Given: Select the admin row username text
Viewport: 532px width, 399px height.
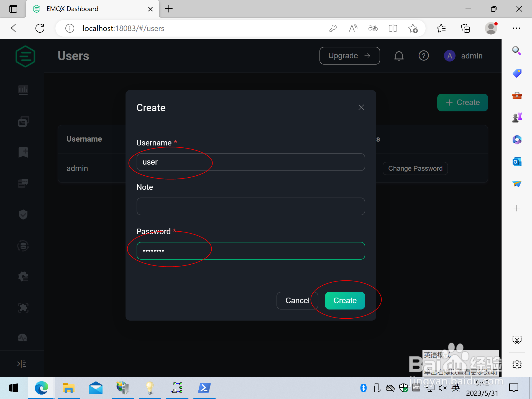Looking at the screenshot, I should point(77,168).
